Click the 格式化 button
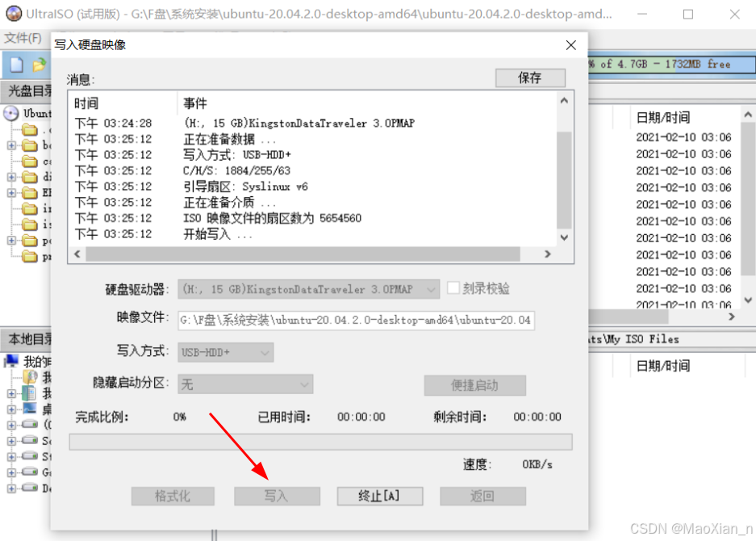 point(173,496)
